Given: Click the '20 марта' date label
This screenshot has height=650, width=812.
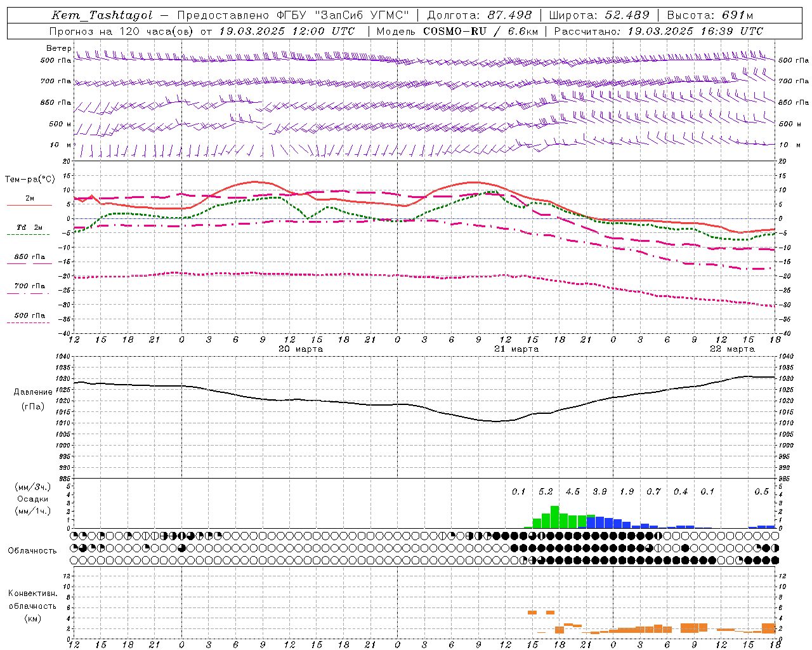Looking at the screenshot, I should click(301, 349).
